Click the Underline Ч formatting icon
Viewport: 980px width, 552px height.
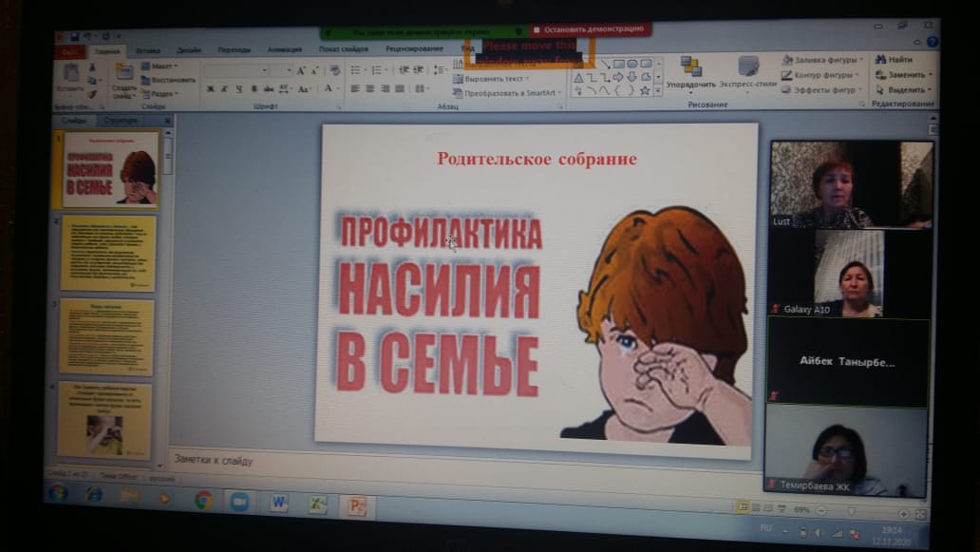point(238,89)
